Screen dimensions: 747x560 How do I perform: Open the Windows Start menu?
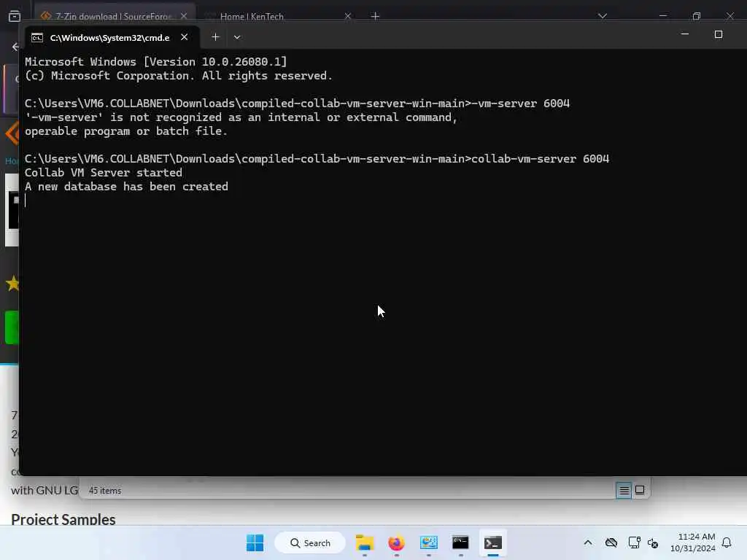tap(255, 542)
